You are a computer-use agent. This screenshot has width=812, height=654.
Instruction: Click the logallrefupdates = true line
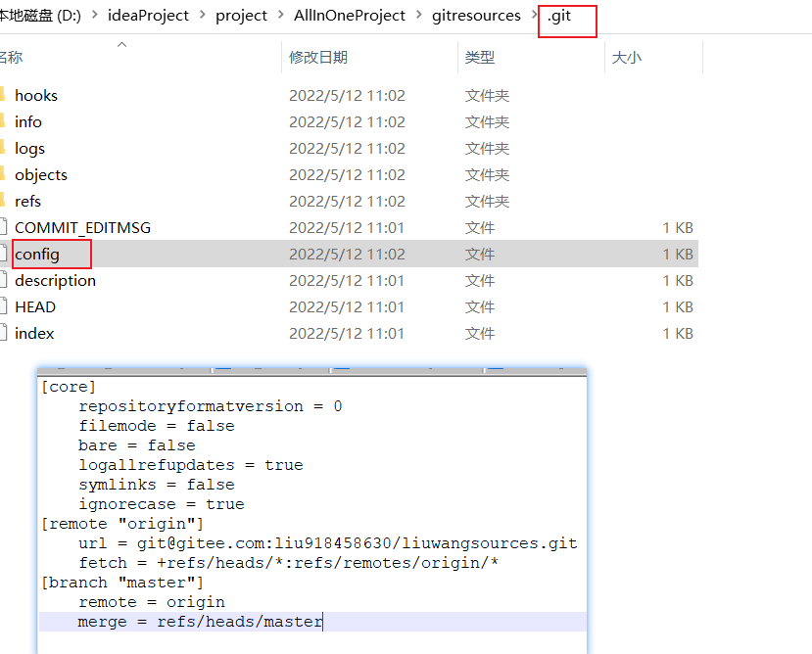[191, 465]
